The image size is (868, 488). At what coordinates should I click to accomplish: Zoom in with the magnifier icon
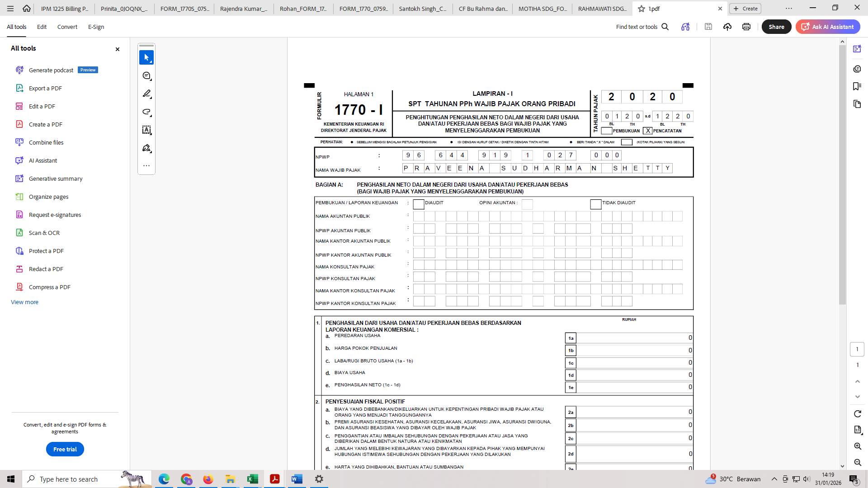(x=857, y=446)
